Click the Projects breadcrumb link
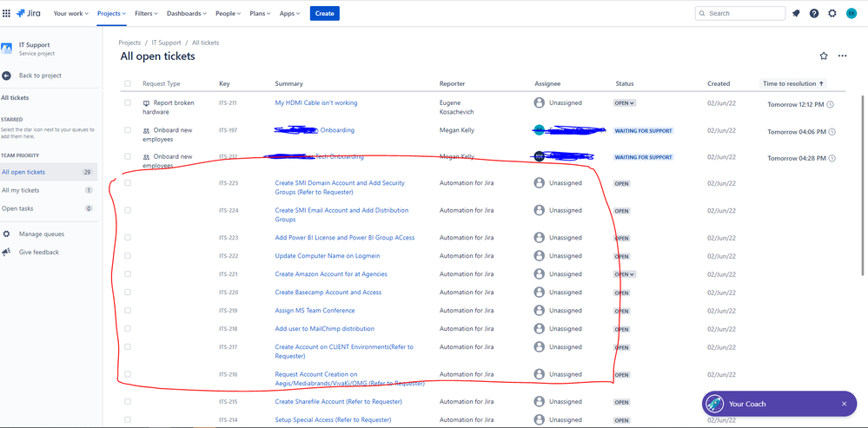The width and height of the screenshot is (868, 428). pyautogui.click(x=129, y=43)
